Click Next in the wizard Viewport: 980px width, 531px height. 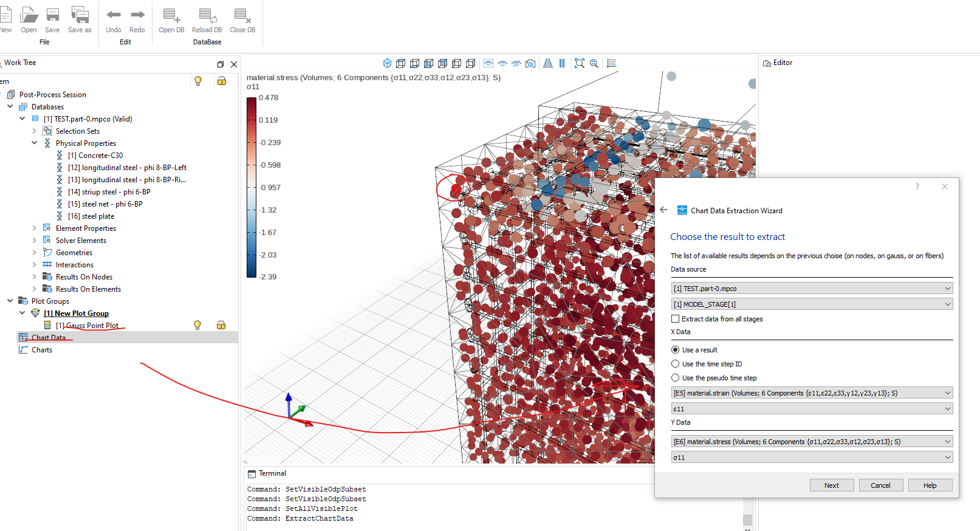point(832,485)
